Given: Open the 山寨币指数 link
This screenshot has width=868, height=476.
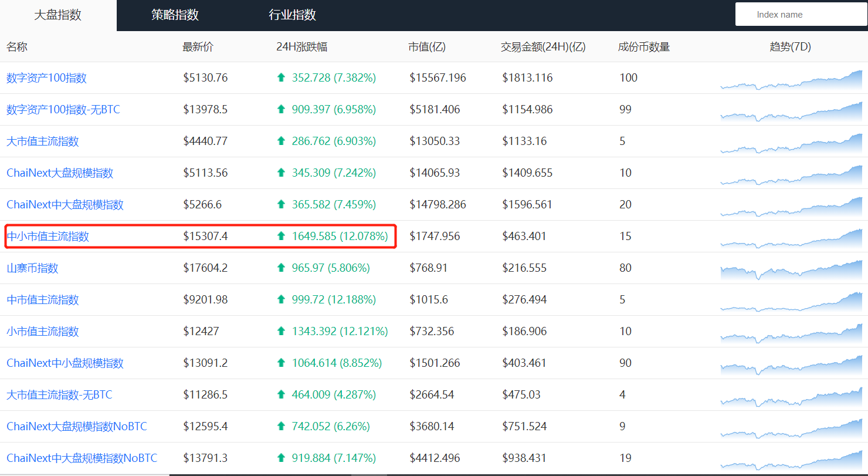Looking at the screenshot, I should [32, 268].
